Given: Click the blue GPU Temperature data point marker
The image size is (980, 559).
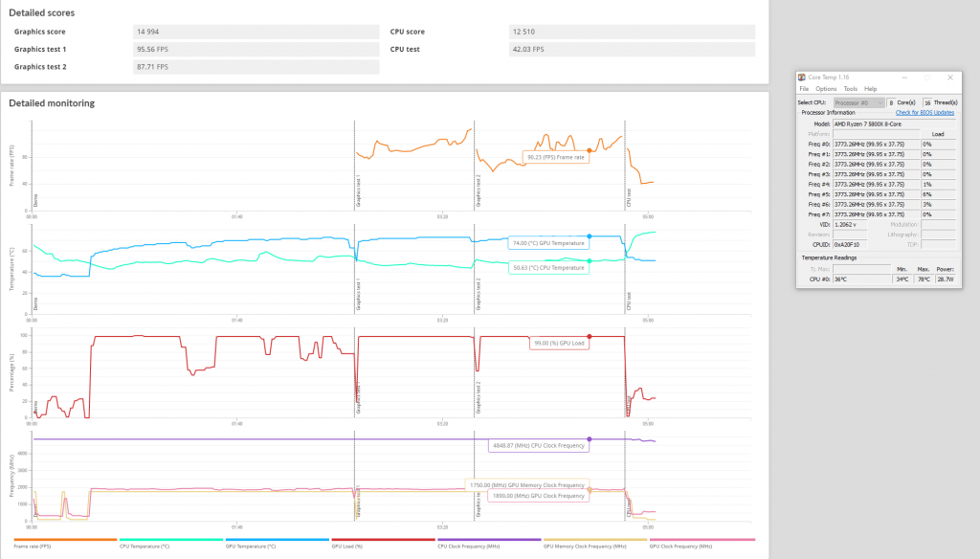Looking at the screenshot, I should (590, 236).
